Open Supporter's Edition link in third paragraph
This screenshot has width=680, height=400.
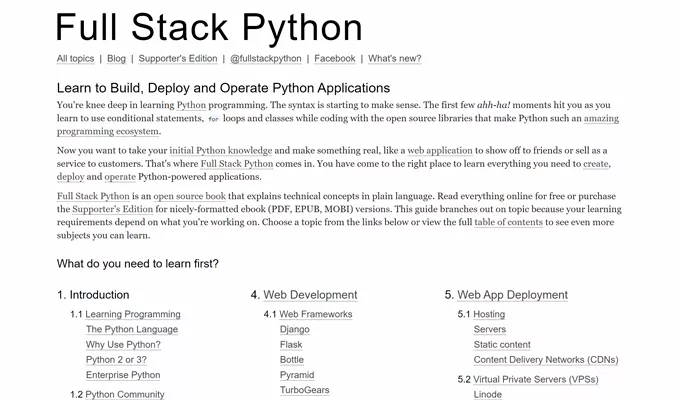tap(113, 209)
